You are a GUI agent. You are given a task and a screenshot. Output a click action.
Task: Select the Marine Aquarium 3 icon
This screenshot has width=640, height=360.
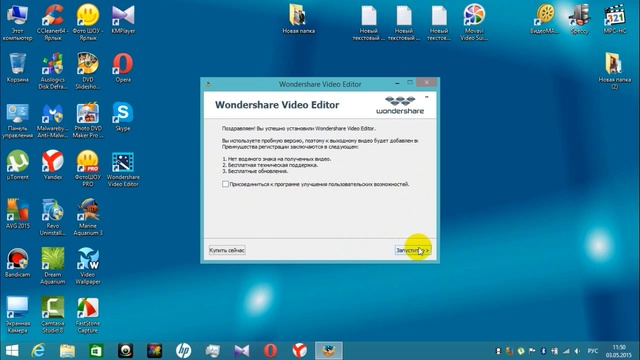point(88,217)
